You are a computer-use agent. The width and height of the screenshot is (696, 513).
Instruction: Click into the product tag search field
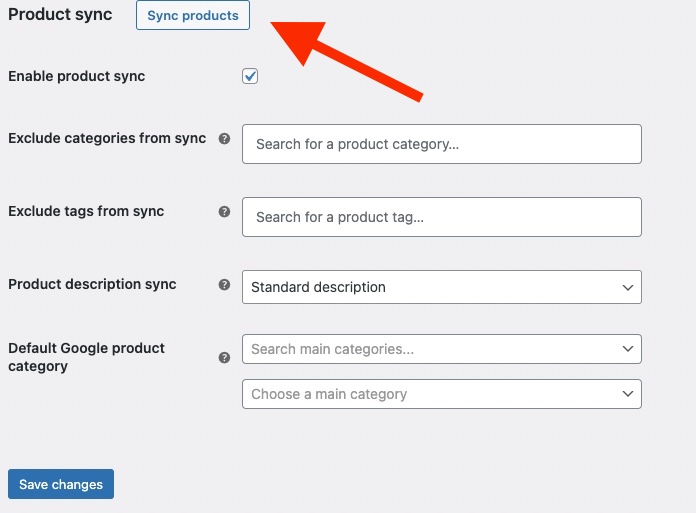coord(441,217)
